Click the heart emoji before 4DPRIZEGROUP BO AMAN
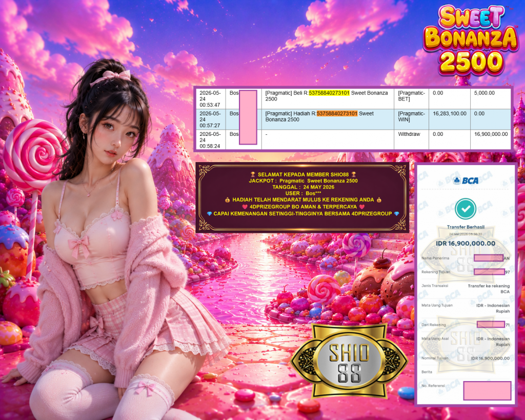This screenshot has width=525, height=420. tap(245, 207)
